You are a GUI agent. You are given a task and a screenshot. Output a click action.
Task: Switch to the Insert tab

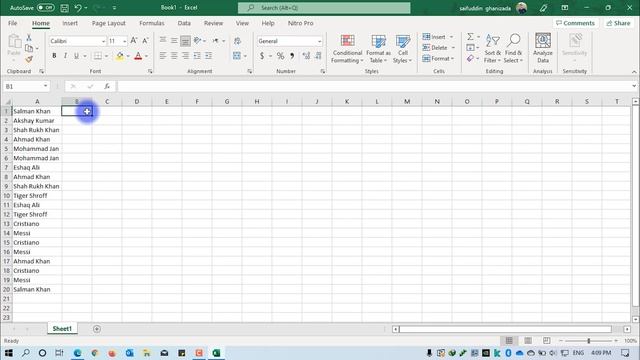[70, 23]
